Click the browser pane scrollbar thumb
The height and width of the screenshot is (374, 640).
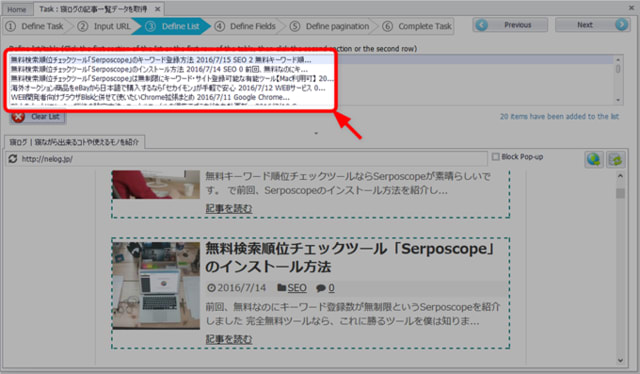click(x=620, y=193)
